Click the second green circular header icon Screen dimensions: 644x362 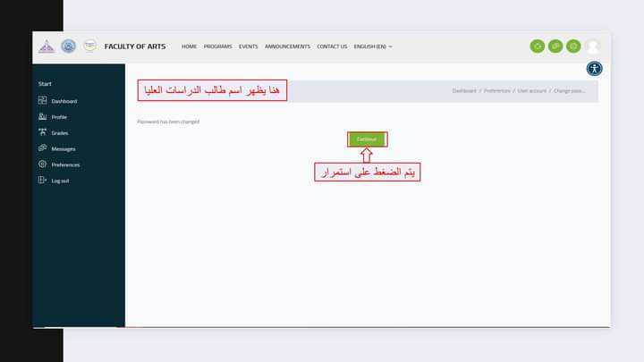(555, 46)
